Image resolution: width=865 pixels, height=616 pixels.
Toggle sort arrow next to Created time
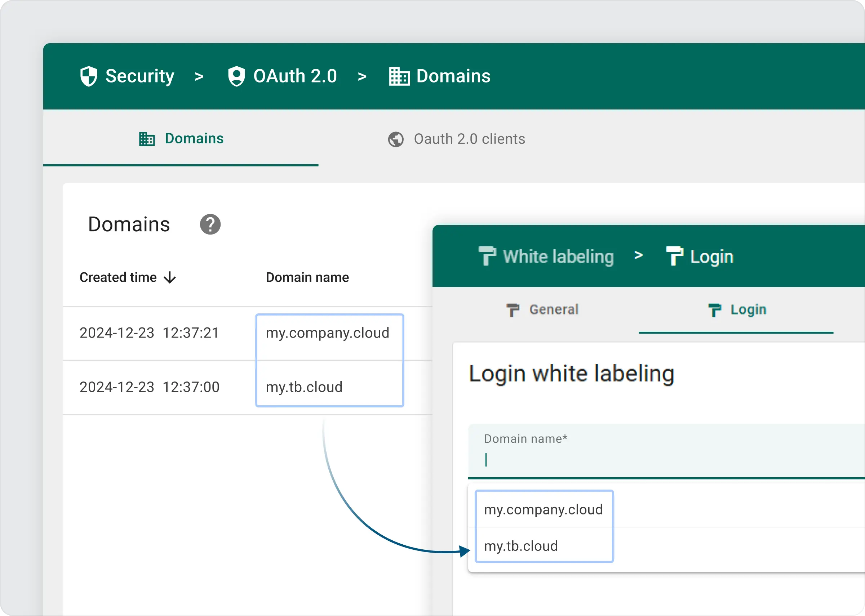(x=170, y=278)
